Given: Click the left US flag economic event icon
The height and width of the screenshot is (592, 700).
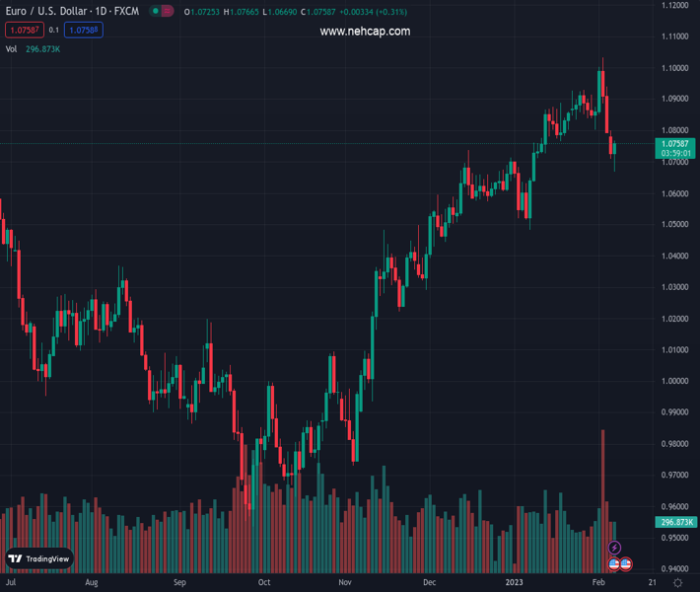Looking at the screenshot, I should [x=613, y=564].
